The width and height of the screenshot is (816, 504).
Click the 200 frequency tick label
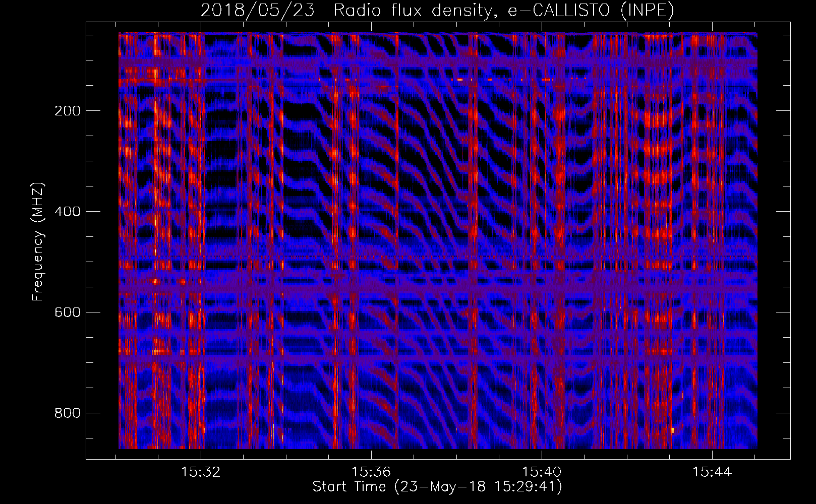68,111
